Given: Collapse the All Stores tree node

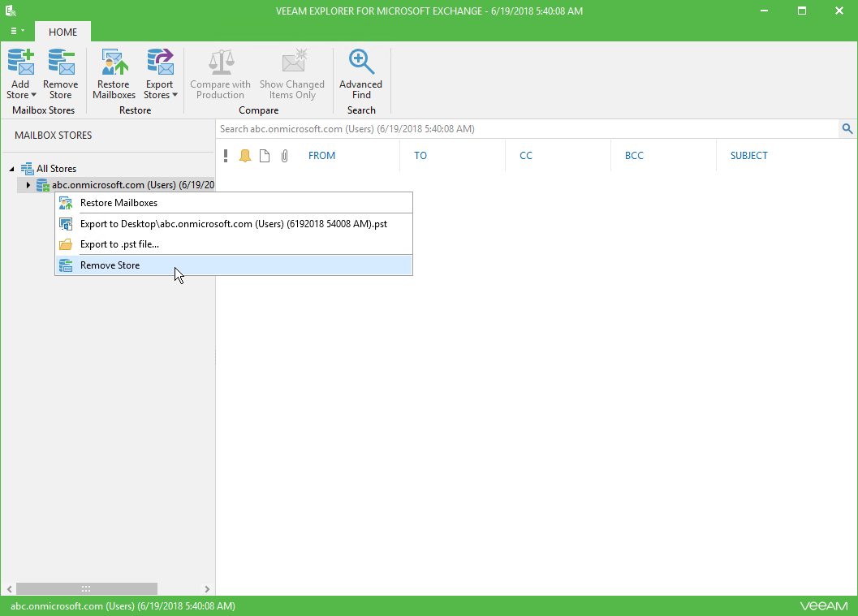Looking at the screenshot, I should [11, 169].
